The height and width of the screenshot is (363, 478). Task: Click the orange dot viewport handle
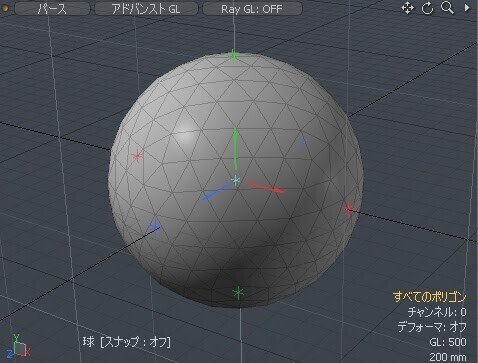coord(5,8)
